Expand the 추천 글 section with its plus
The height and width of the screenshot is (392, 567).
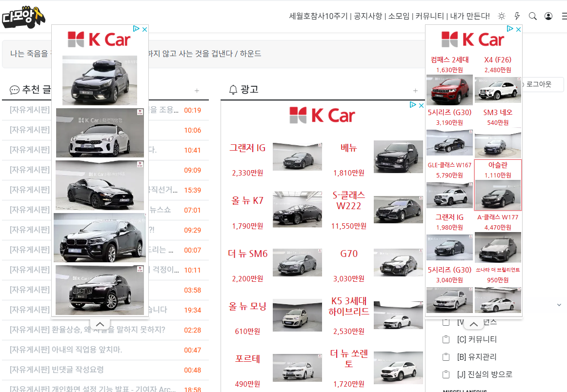pyautogui.click(x=197, y=91)
